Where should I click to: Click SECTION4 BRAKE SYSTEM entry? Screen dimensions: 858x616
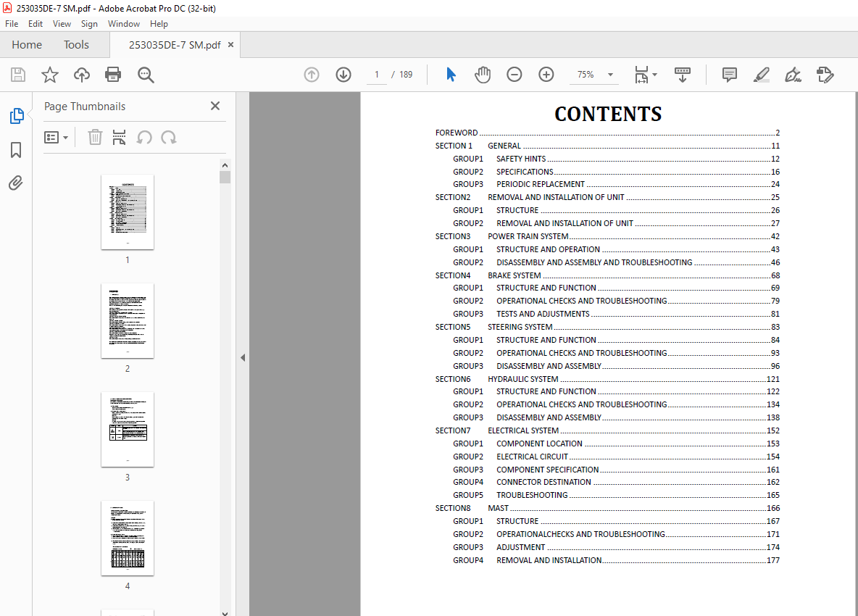coord(607,275)
